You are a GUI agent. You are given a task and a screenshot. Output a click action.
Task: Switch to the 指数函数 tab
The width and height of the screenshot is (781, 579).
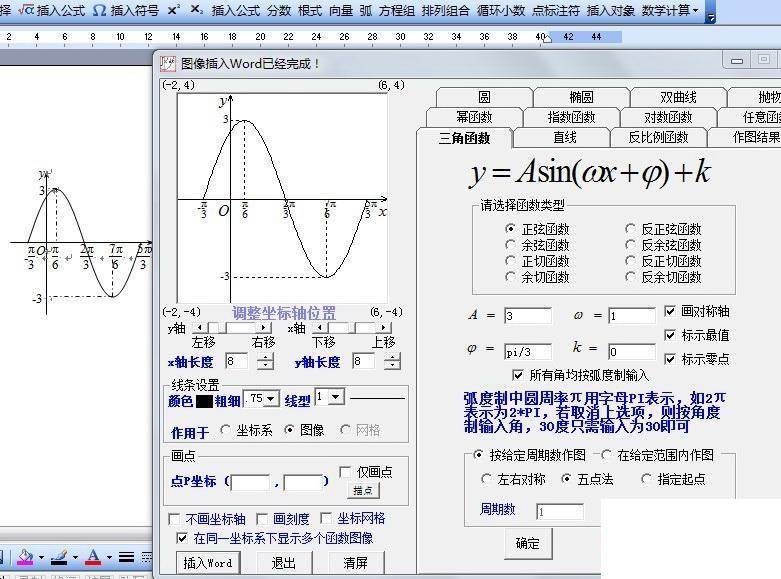pyautogui.click(x=571, y=117)
